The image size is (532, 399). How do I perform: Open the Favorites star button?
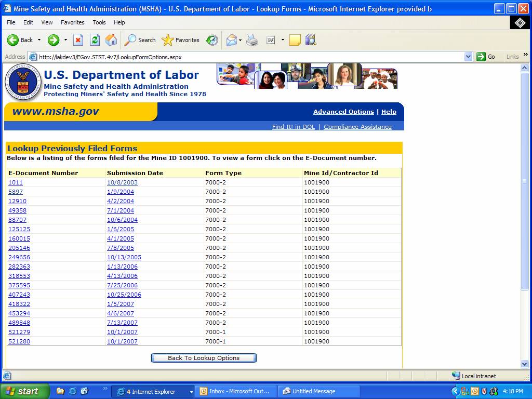point(180,40)
